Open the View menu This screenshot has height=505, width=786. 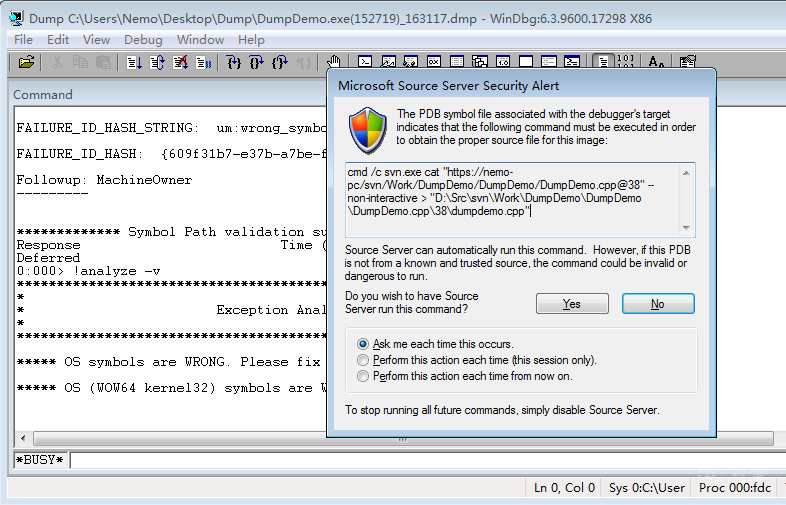[x=96, y=40]
